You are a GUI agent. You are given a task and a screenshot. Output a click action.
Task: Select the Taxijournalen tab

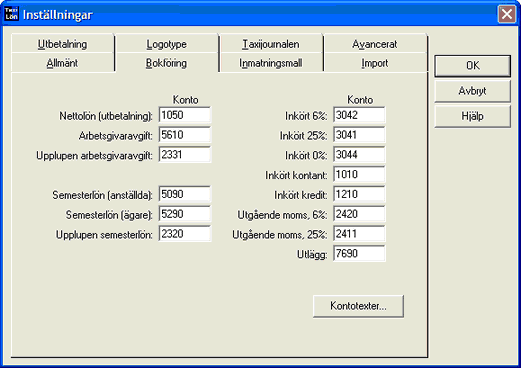(x=270, y=44)
